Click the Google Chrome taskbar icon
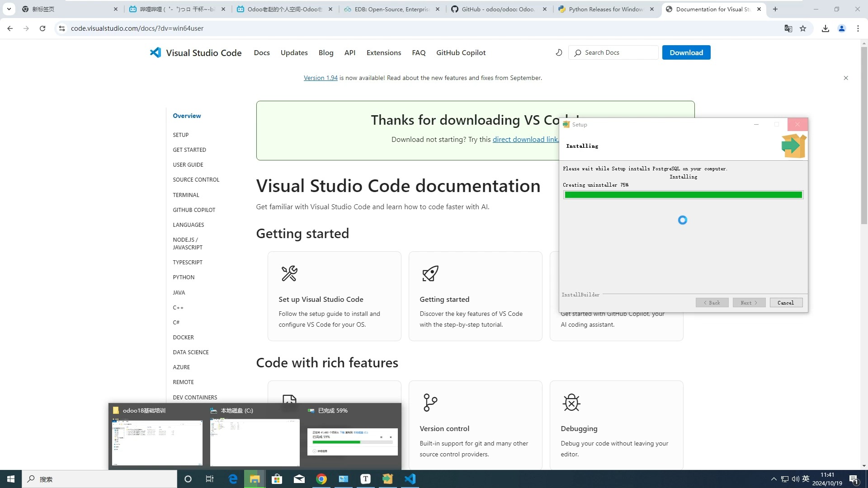Viewport: 868px width, 488px height. tap(321, 479)
